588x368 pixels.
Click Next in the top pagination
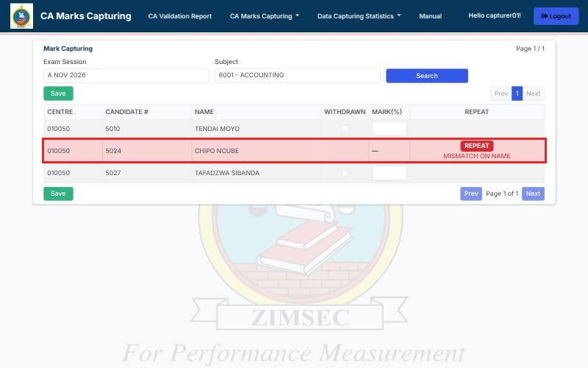tap(534, 93)
